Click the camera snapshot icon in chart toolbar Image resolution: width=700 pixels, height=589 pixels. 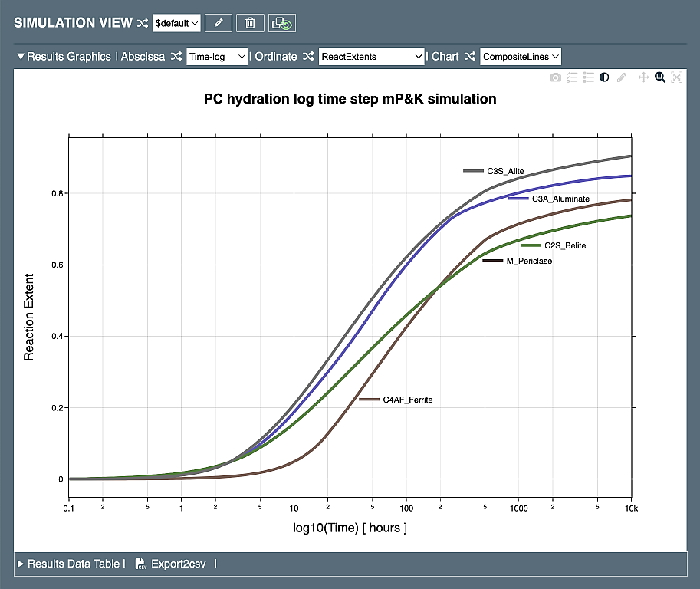coord(556,77)
